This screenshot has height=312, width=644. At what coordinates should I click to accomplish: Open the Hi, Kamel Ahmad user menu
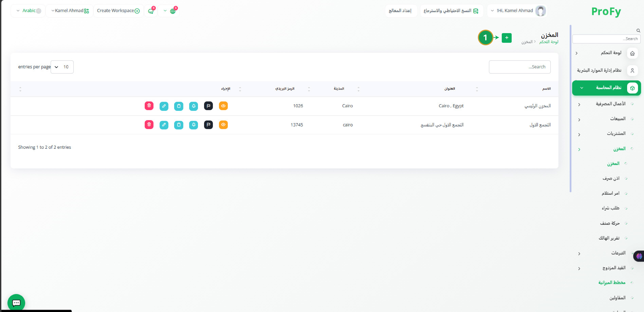[517, 11]
